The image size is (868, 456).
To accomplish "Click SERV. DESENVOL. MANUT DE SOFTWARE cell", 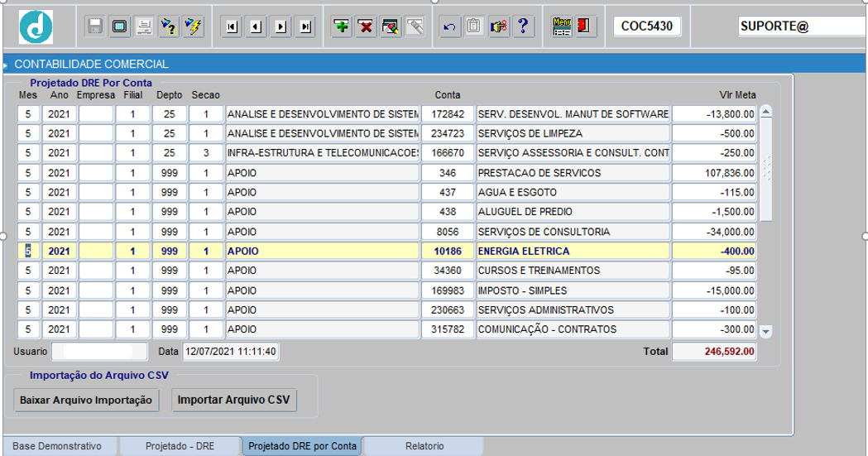I will [573, 114].
